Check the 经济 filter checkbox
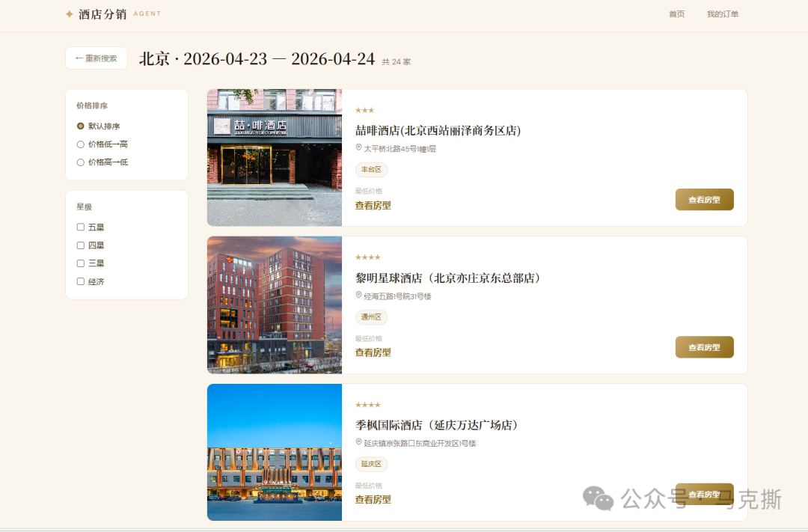Screen dimensions: 808x532 coord(80,281)
